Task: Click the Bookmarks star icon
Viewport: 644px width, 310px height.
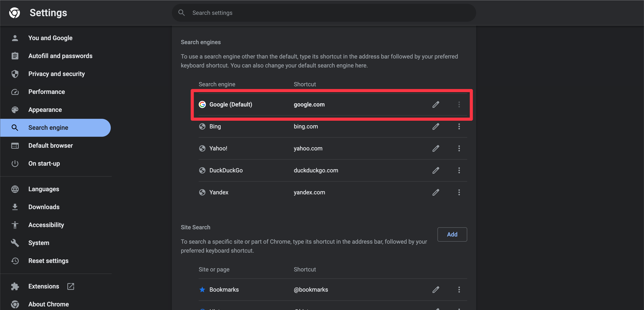Action: [x=202, y=289]
